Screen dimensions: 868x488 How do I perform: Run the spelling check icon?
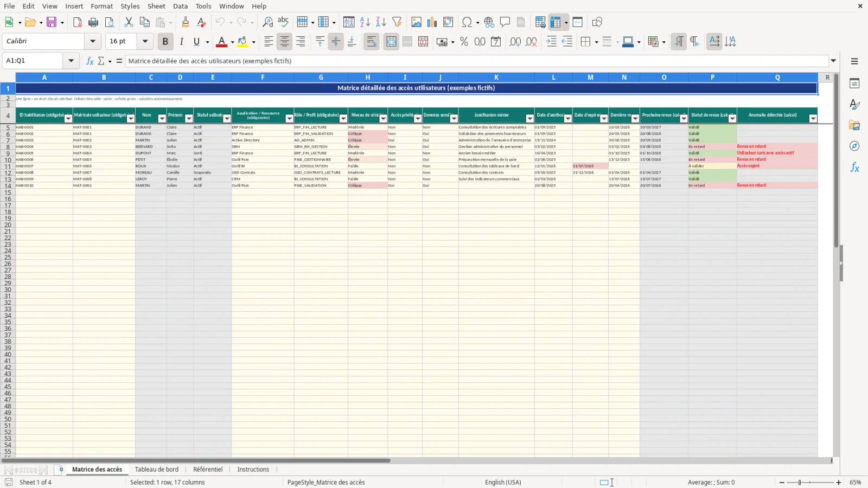pos(283,22)
